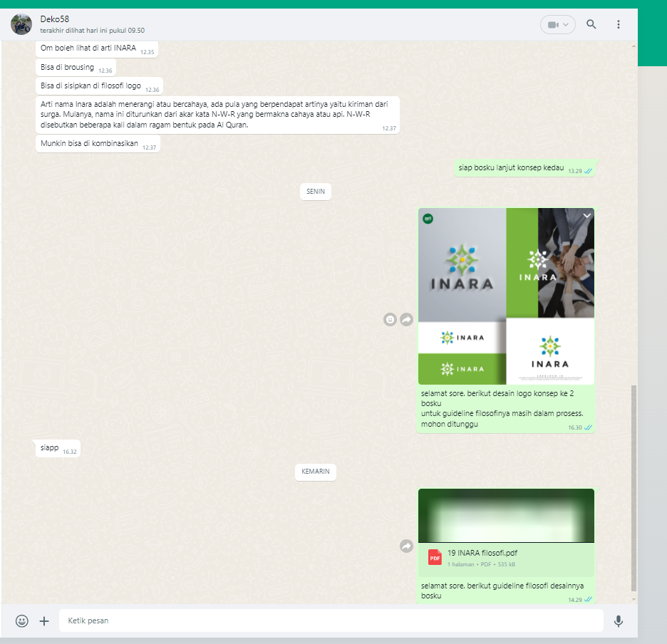The image size is (667, 644).
Task: Open the emoji picker beside message box
Action: point(22,621)
